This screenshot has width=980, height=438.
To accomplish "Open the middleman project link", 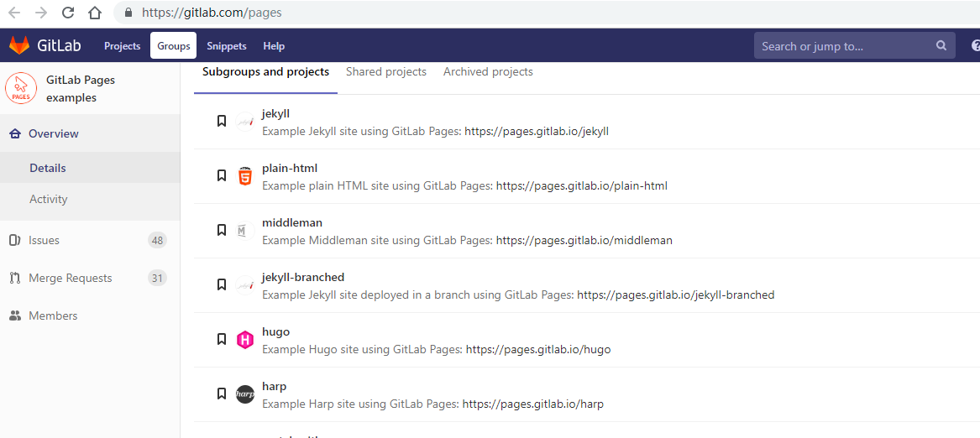I will 292,222.
